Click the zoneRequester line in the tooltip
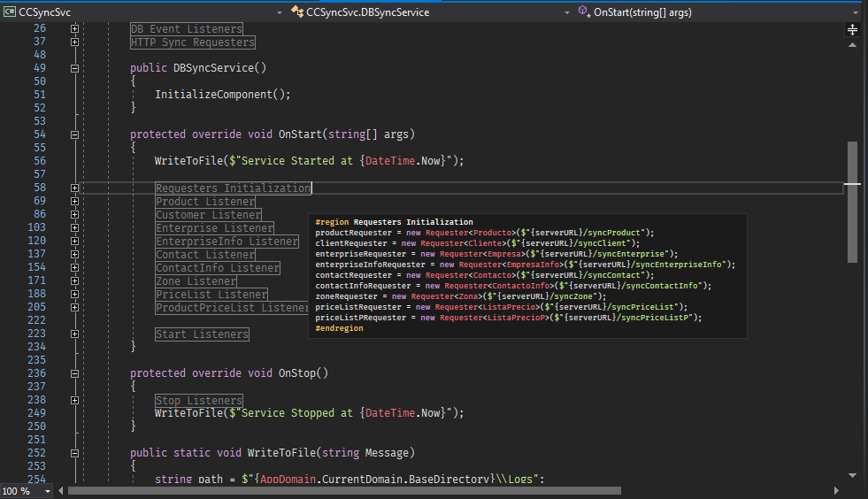868x499 pixels. (x=461, y=296)
